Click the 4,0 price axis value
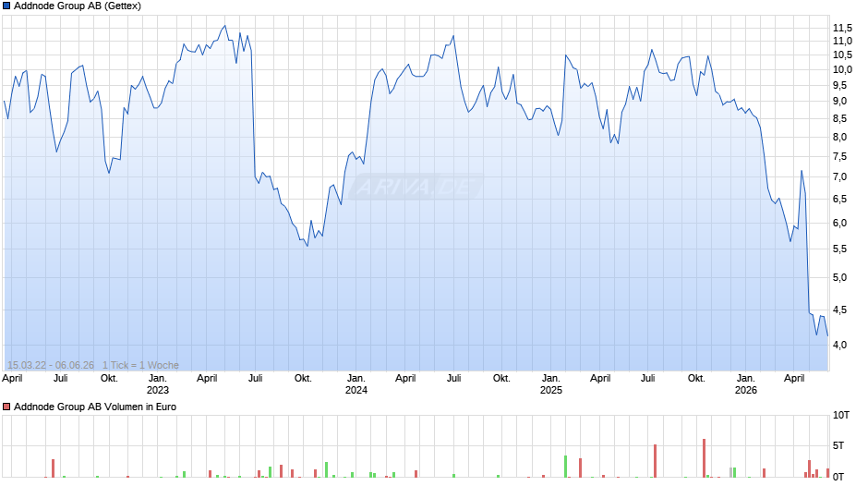 click(x=839, y=345)
